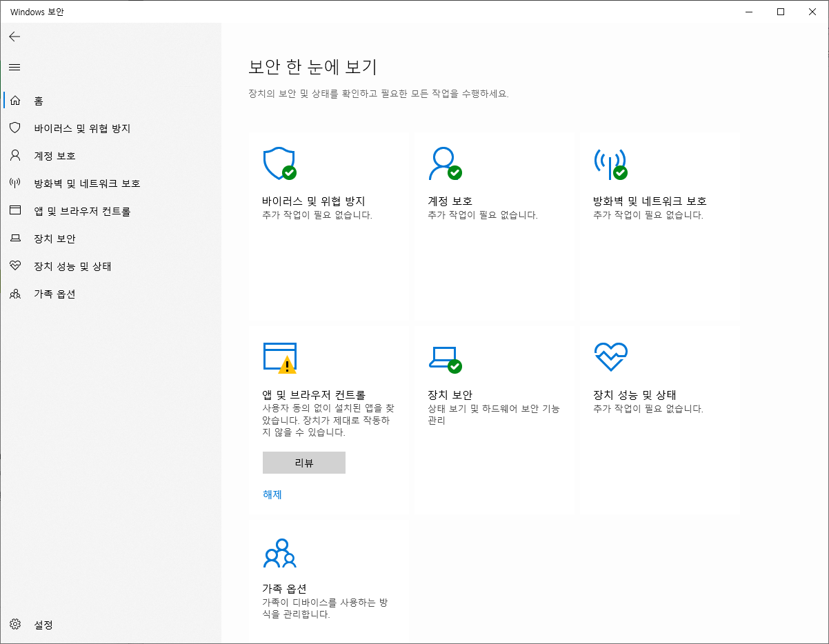
Task: Click the 해제 dismiss link
Action: 272,494
